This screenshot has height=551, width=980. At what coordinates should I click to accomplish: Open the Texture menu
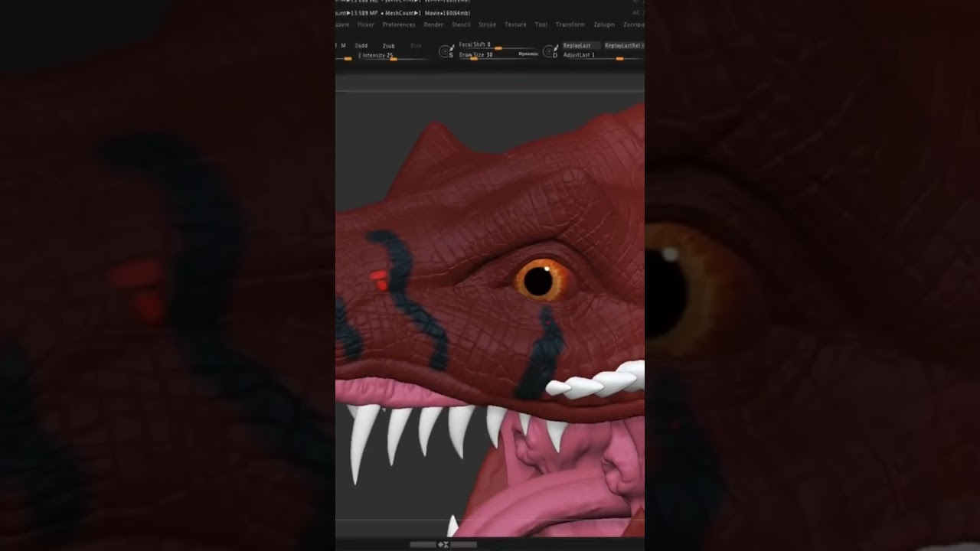click(515, 24)
